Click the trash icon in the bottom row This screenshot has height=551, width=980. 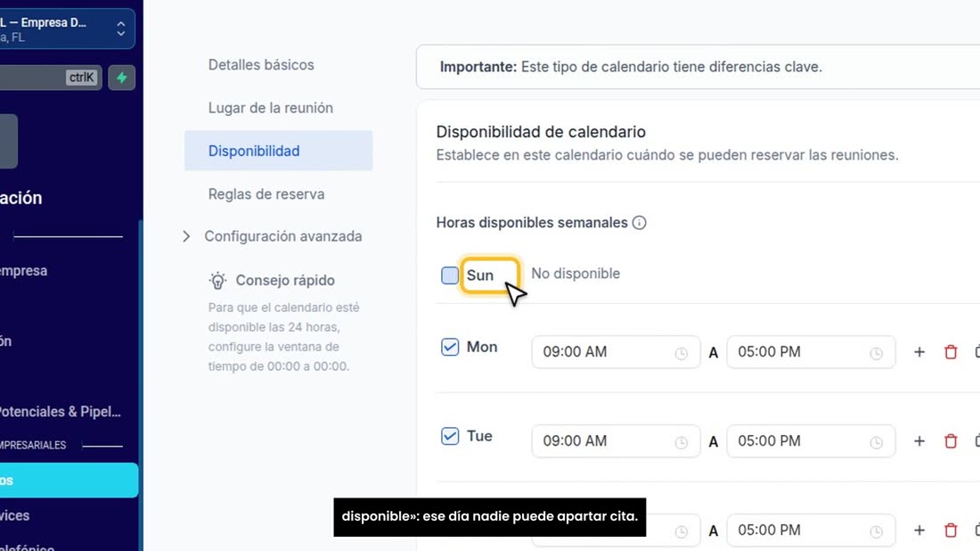[951, 530]
